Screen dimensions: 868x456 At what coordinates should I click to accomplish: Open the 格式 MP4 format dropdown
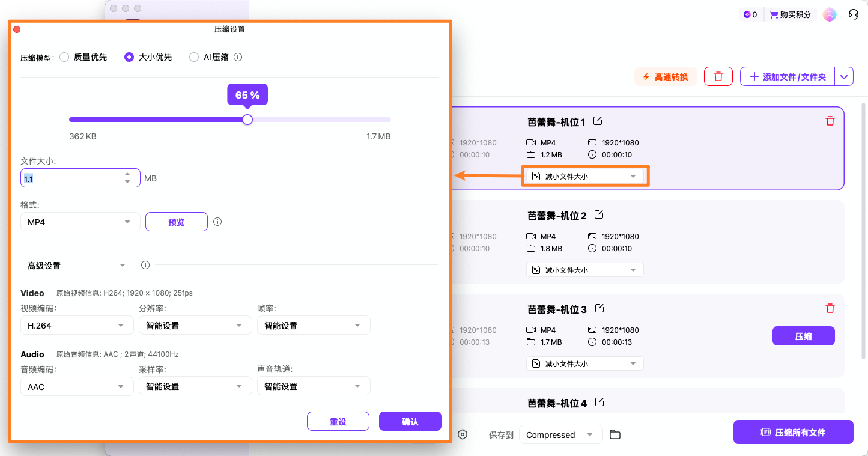click(80, 222)
